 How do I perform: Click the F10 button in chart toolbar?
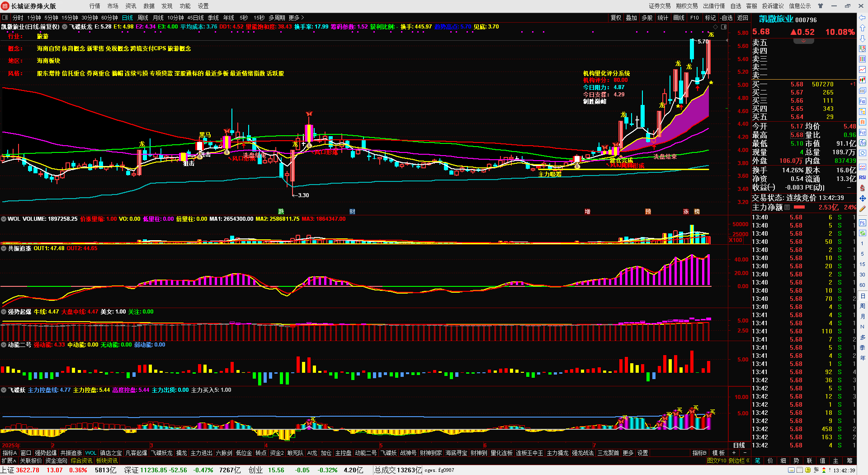(694, 18)
